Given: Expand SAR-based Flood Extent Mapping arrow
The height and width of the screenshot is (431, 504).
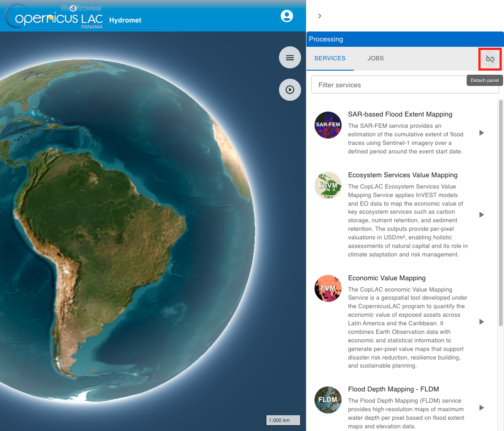Looking at the screenshot, I should (481, 133).
